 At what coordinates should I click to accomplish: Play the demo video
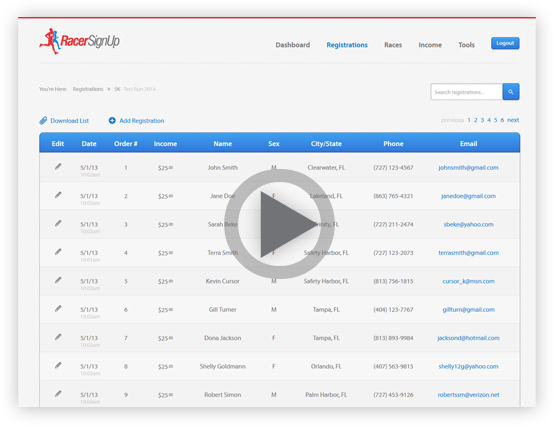point(279,224)
